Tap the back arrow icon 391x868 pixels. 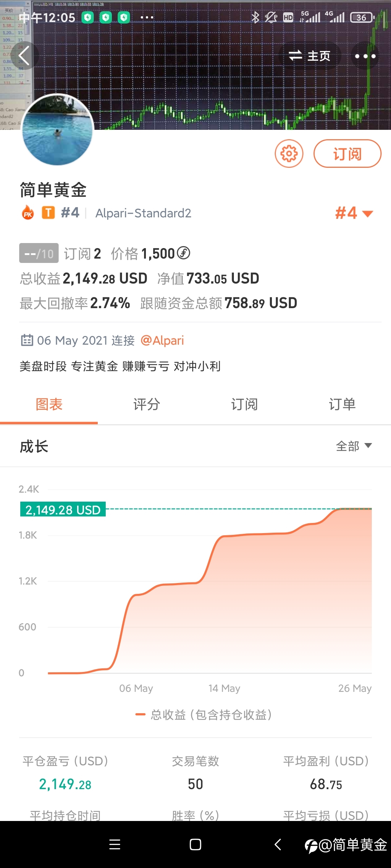tap(24, 56)
